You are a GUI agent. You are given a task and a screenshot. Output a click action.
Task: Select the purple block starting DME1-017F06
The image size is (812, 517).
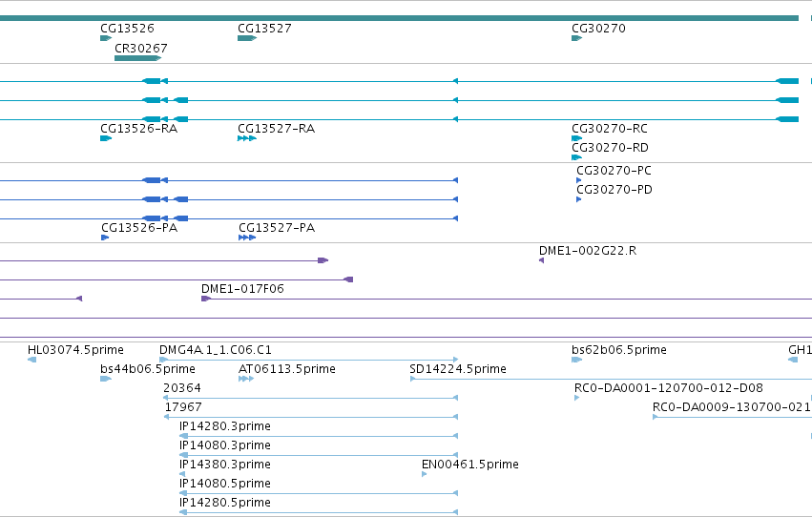point(205,299)
